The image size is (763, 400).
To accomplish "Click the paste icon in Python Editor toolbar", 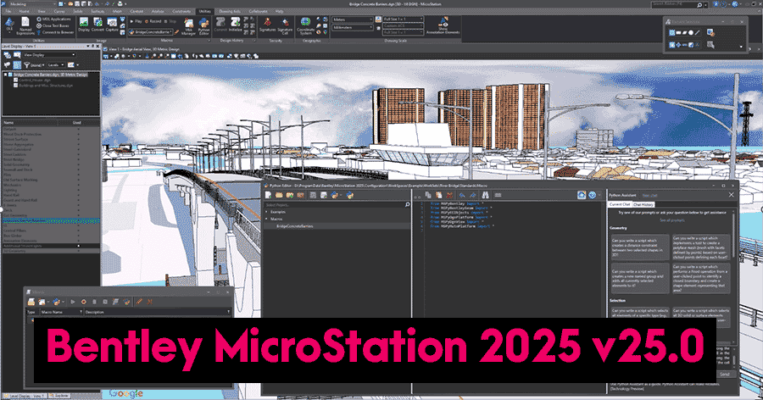I will coord(439,195).
